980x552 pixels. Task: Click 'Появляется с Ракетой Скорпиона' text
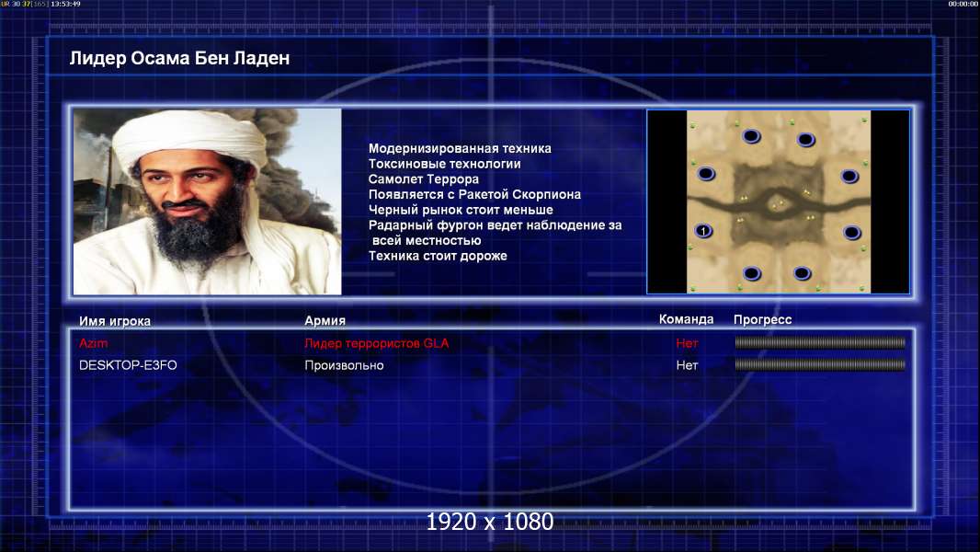point(475,194)
